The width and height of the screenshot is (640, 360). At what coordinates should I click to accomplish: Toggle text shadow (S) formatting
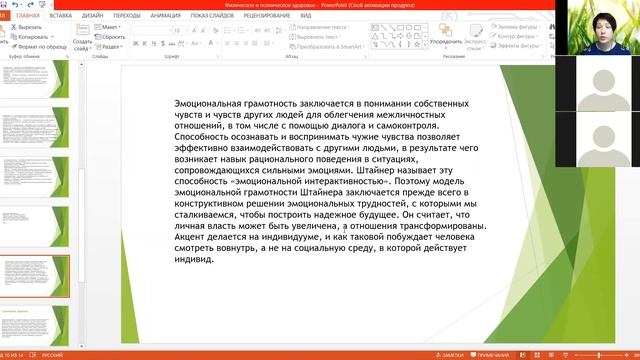(163, 43)
